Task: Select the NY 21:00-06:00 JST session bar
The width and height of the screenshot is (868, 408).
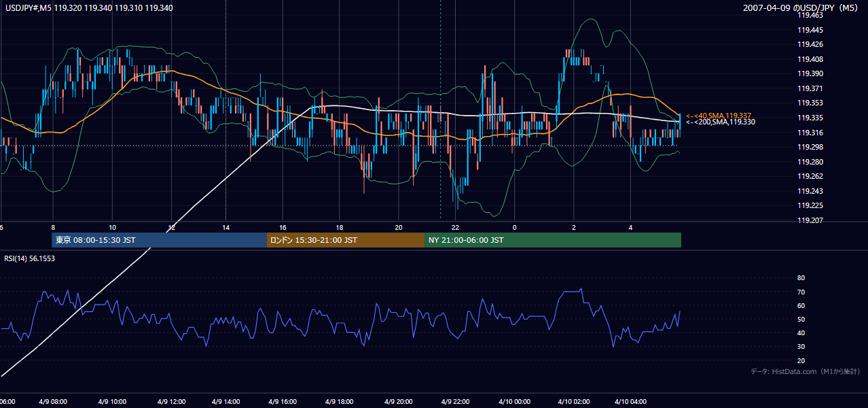Action: tap(553, 240)
